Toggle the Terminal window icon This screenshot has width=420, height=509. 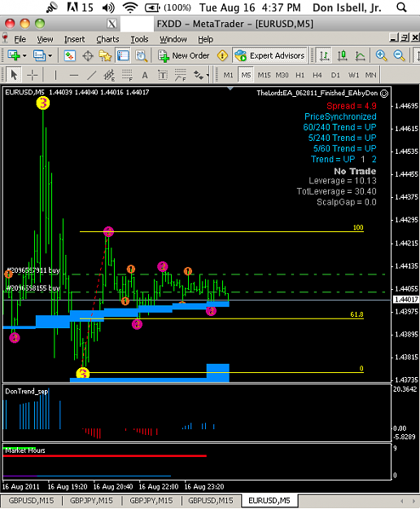pos(123,55)
